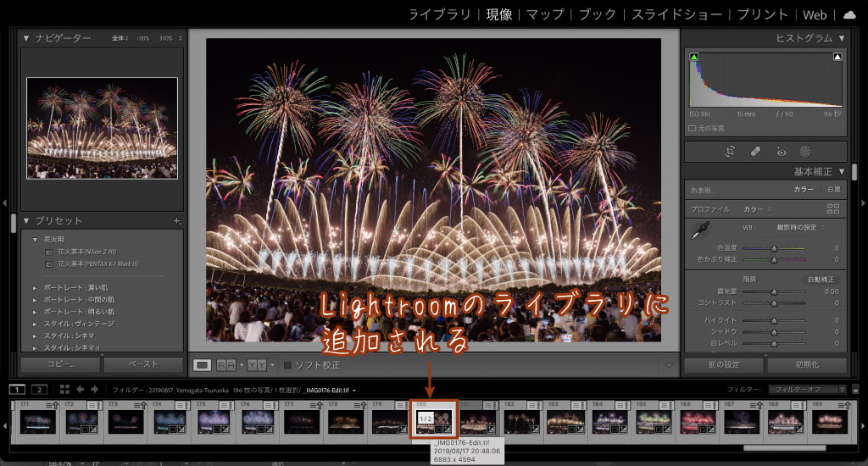Open the Web module
Screen dimensions: 868x466
pyautogui.click(x=815, y=15)
